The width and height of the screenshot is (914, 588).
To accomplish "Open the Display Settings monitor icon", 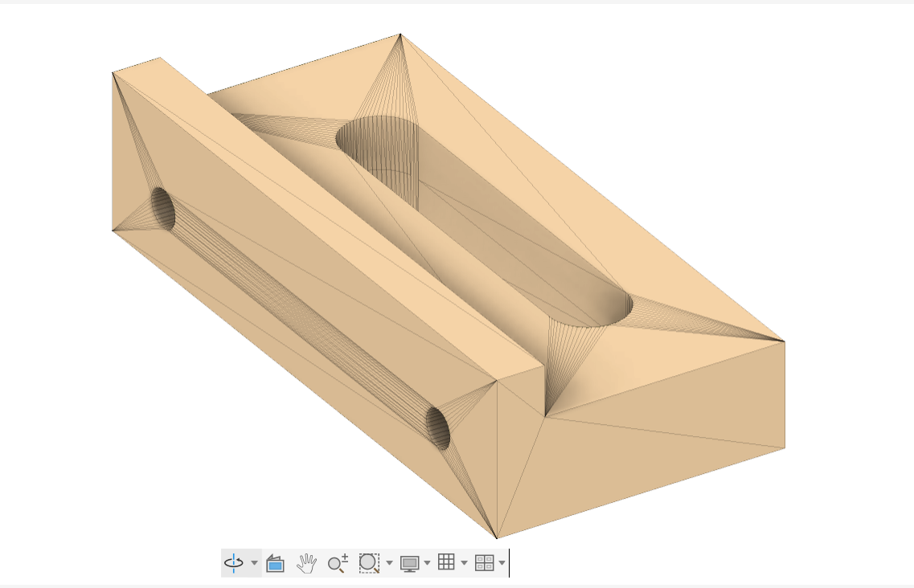I will (x=410, y=564).
